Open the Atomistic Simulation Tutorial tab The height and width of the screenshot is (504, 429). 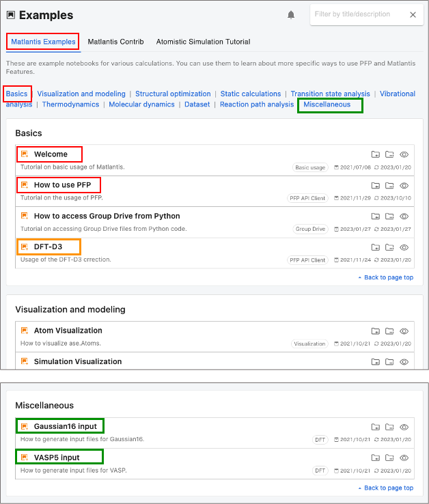click(x=203, y=42)
